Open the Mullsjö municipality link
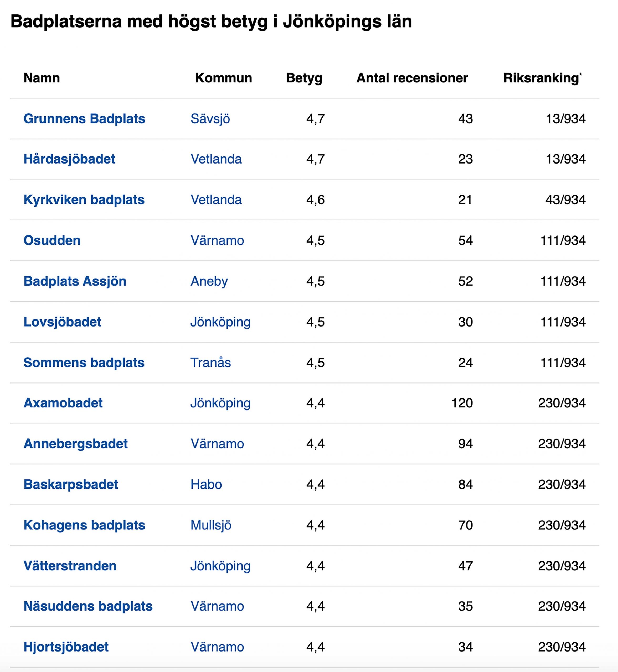 (211, 525)
